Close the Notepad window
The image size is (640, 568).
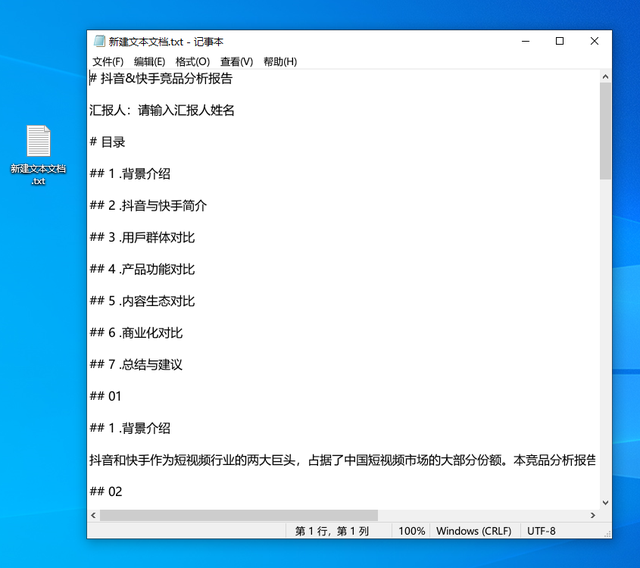594,41
